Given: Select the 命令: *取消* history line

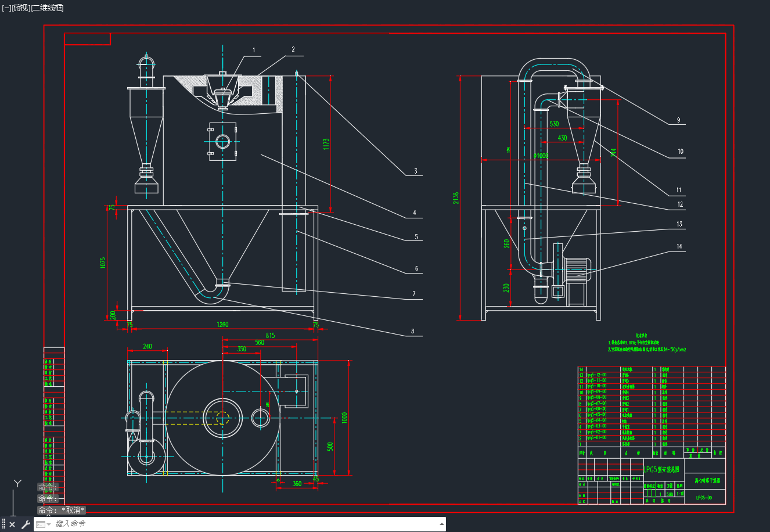Looking at the screenshot, I should pos(62,510).
